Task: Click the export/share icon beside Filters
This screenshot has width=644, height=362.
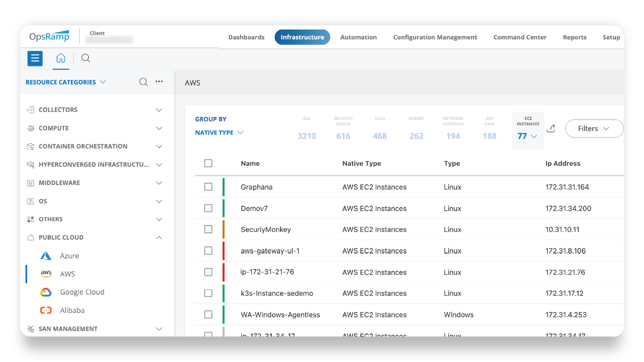Action: (x=551, y=128)
